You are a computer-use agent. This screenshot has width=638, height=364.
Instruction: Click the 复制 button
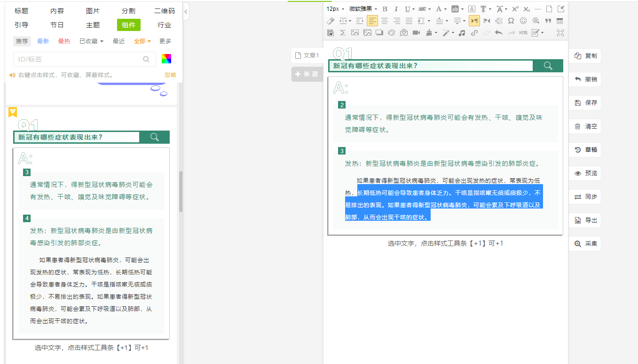click(x=585, y=56)
